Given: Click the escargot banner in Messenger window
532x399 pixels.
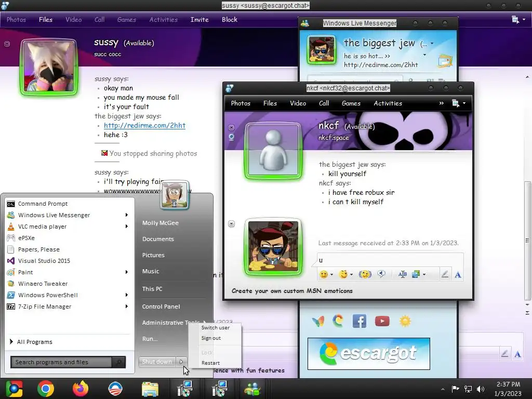Looking at the screenshot, I should [369, 353].
